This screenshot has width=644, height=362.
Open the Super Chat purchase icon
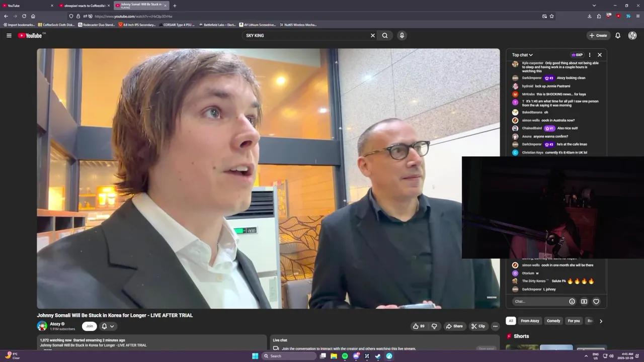[584, 301]
